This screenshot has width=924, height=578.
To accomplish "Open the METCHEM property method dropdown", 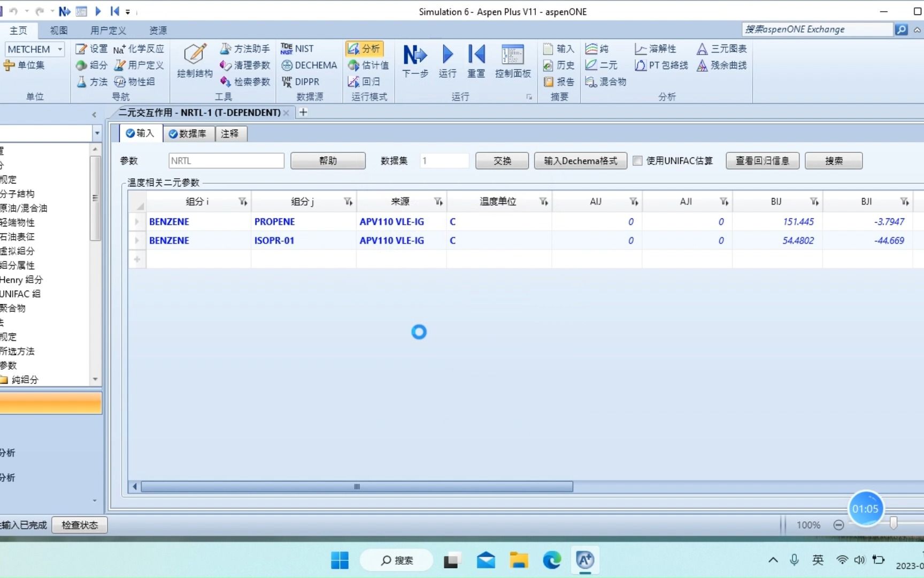I will point(60,49).
